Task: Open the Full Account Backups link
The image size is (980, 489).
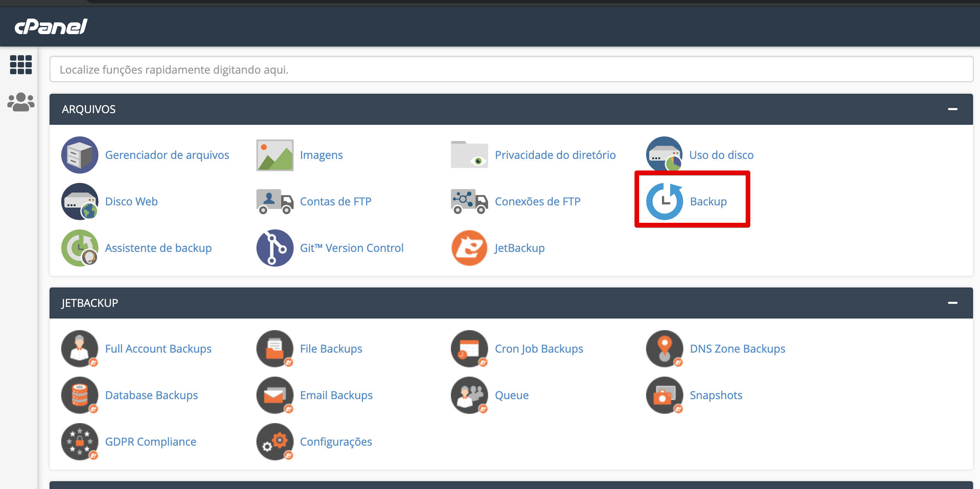Action: (158, 349)
